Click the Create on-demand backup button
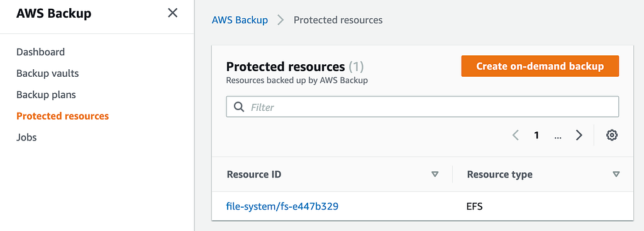644x231 pixels. pos(540,66)
